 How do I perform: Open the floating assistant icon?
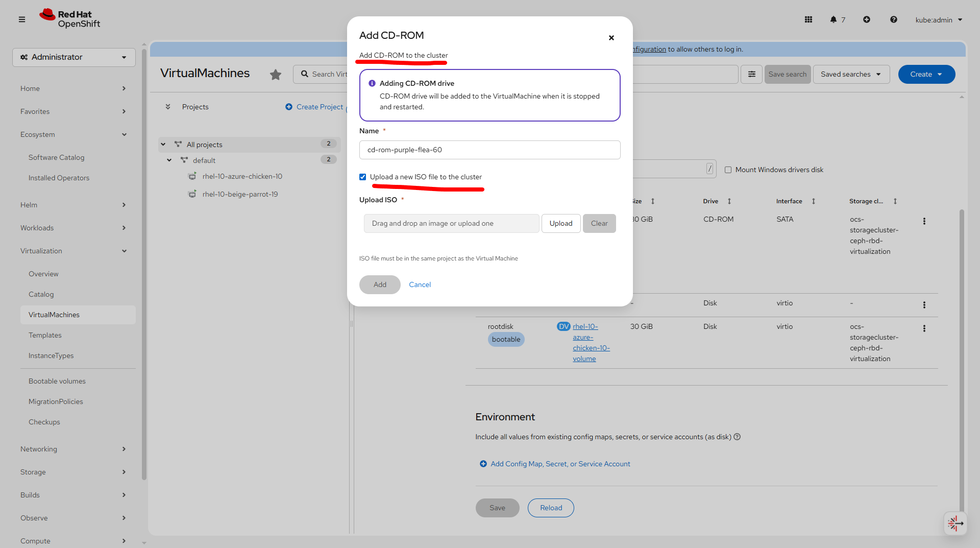click(955, 523)
